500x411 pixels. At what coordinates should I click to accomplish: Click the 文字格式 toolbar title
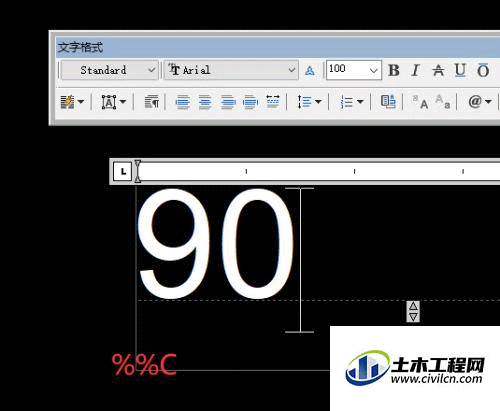pyautogui.click(x=81, y=47)
